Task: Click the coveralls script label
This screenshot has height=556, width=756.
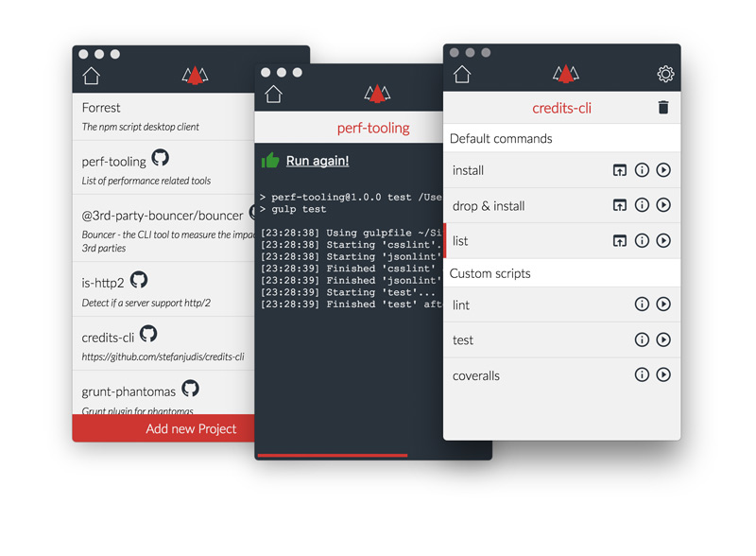Action: (476, 376)
